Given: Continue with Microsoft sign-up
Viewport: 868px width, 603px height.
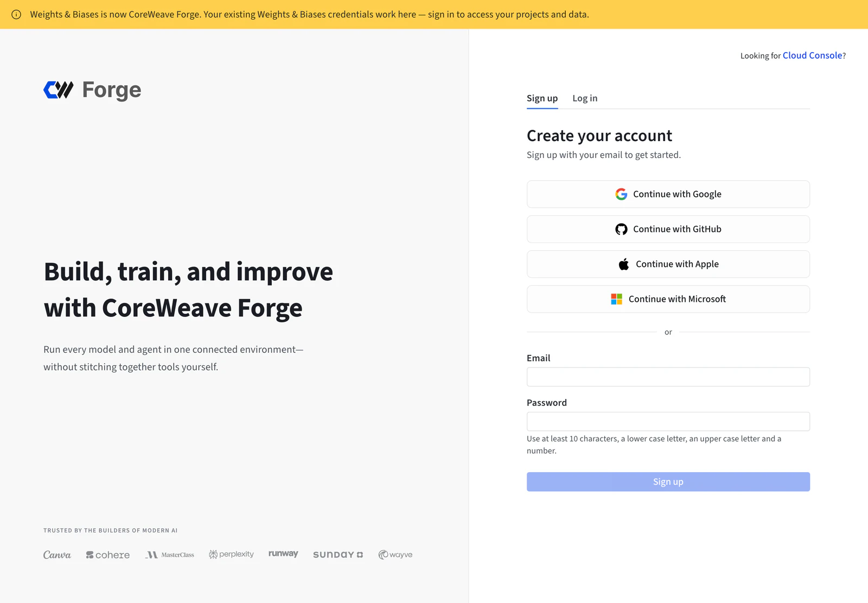Looking at the screenshot, I should [x=668, y=299].
